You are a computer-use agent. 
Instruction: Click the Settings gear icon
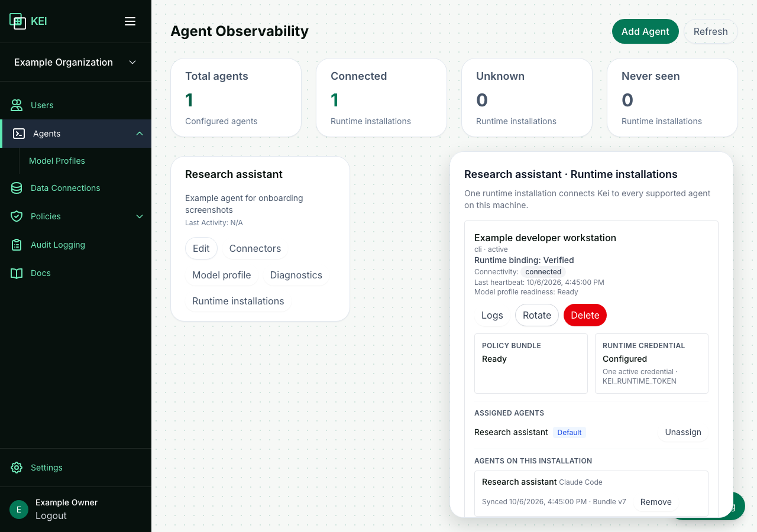coord(17,468)
